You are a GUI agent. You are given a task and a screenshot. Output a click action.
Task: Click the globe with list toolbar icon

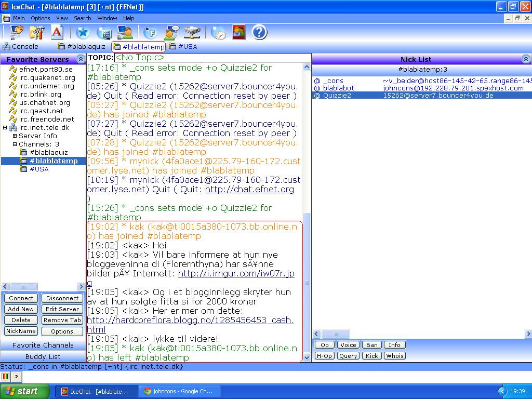(104, 33)
